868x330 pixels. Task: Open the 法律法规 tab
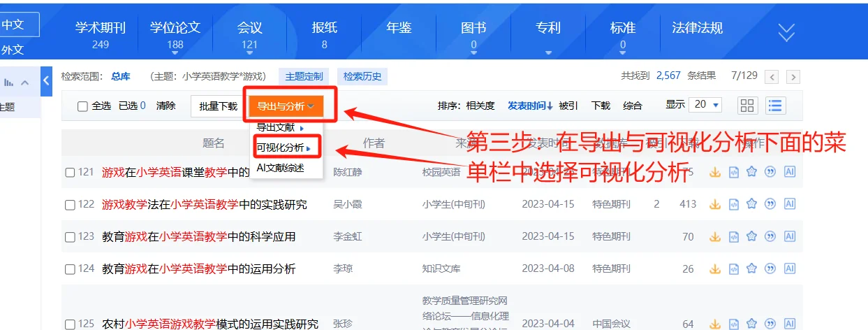(x=697, y=28)
